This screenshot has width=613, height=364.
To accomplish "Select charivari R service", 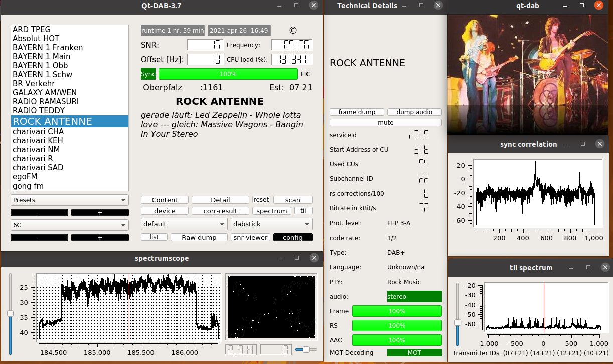I will tap(70, 159).
